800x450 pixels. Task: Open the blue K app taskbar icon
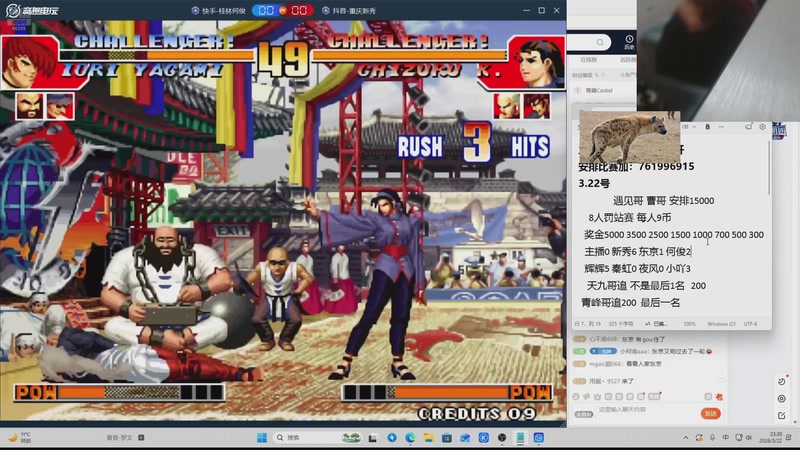click(x=484, y=438)
